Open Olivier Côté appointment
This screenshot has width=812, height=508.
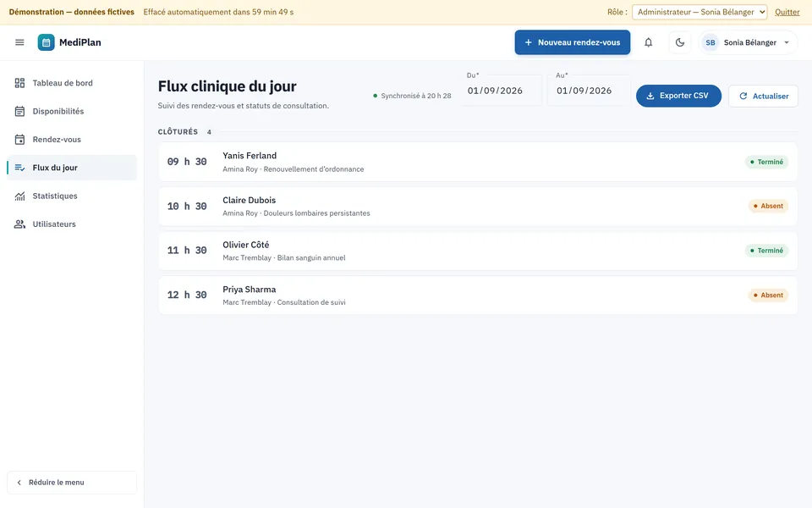pyautogui.click(x=477, y=251)
